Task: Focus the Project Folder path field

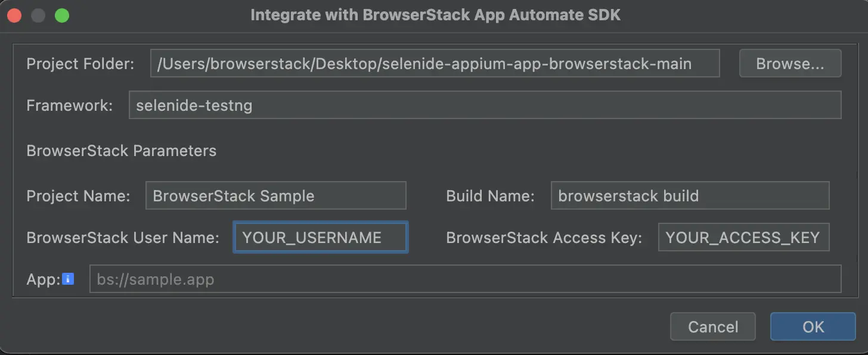Action: click(435, 64)
